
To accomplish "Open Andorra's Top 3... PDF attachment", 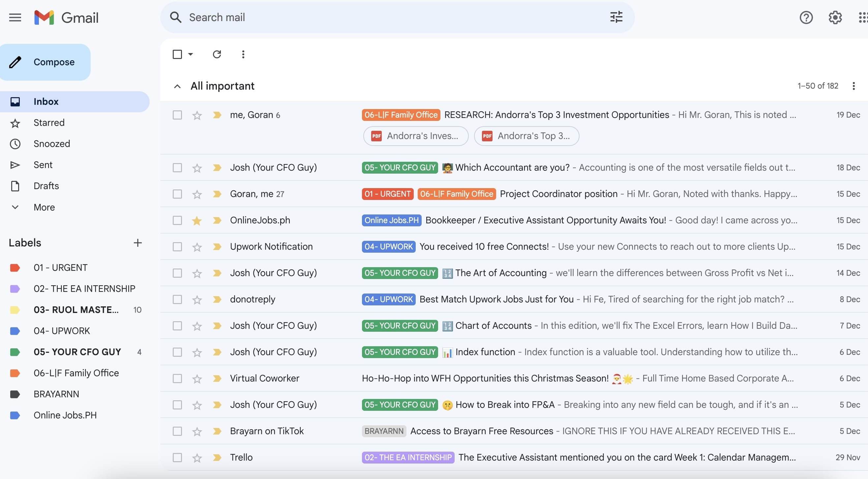I will (x=526, y=136).
